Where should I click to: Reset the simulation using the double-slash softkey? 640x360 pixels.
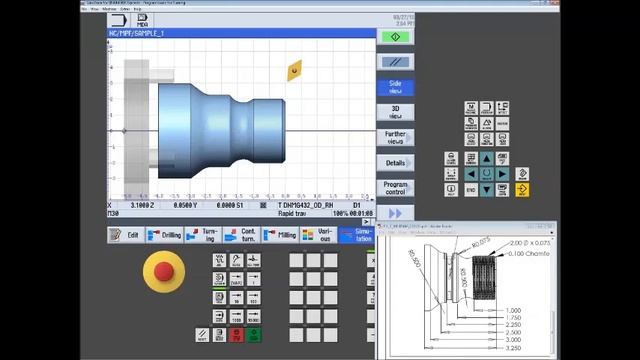pos(395,62)
